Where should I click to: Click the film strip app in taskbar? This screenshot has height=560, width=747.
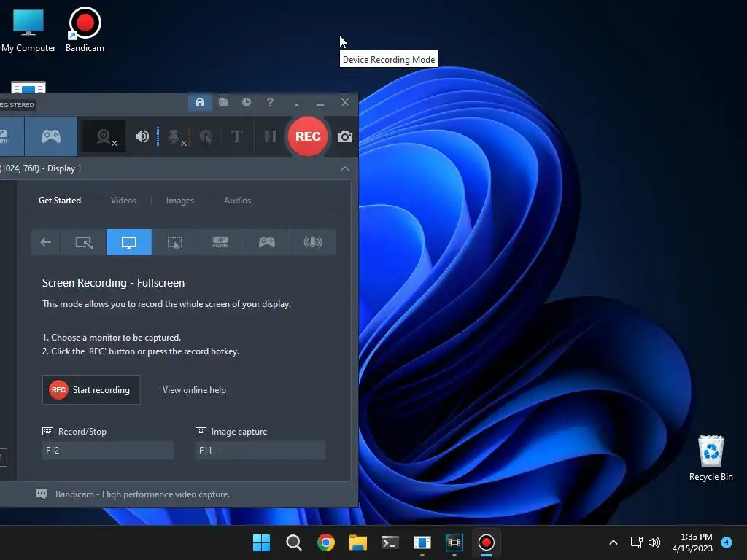point(454,542)
